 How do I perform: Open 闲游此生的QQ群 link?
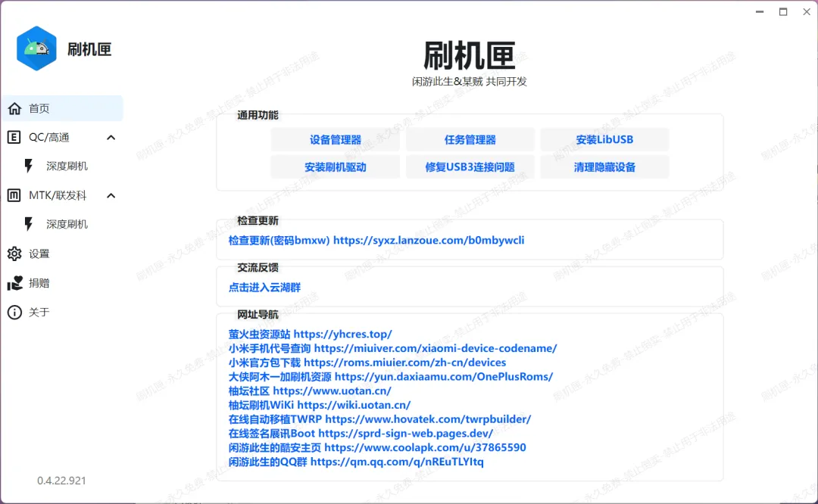tap(356, 462)
